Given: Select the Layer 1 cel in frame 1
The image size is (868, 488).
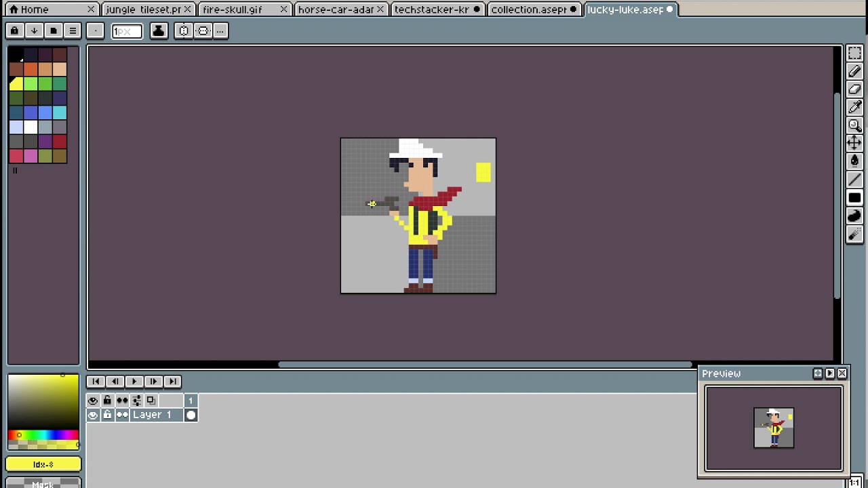Looking at the screenshot, I should coord(191,415).
